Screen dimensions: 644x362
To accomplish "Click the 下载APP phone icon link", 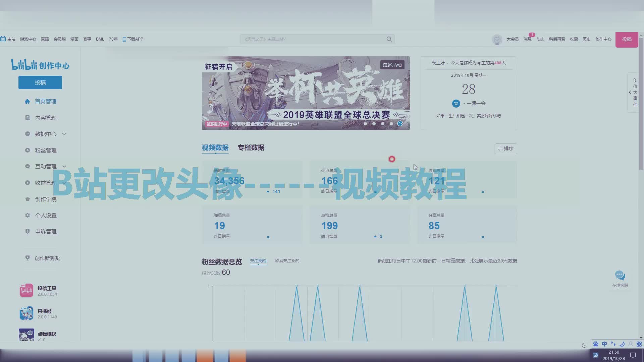I will [133, 39].
